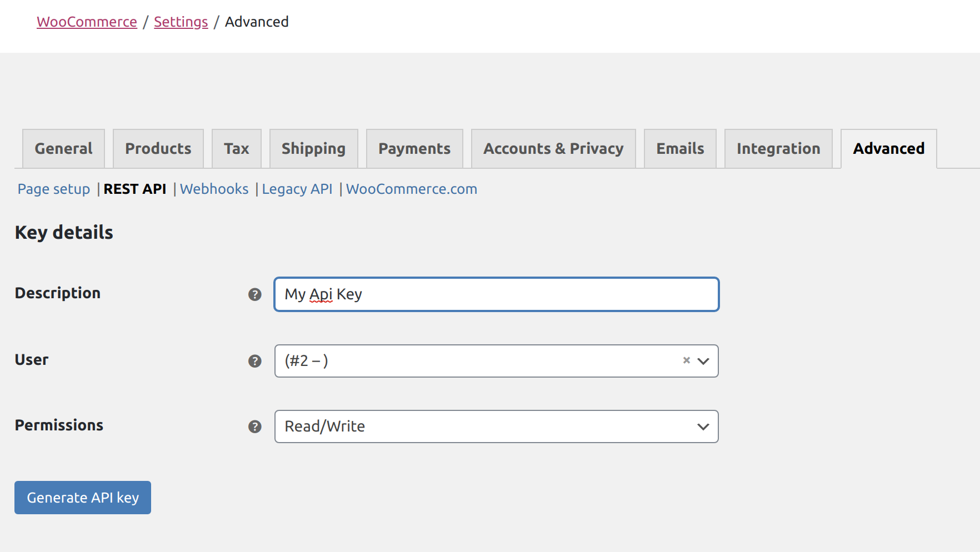Click the Generate API key button
Screen dimensions: 980x552
point(83,498)
